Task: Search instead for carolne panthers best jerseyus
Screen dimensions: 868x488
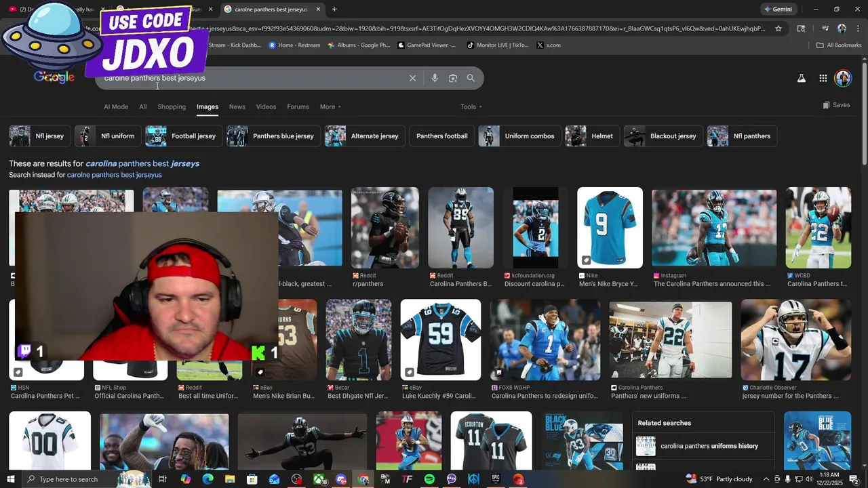Action: [x=114, y=175]
